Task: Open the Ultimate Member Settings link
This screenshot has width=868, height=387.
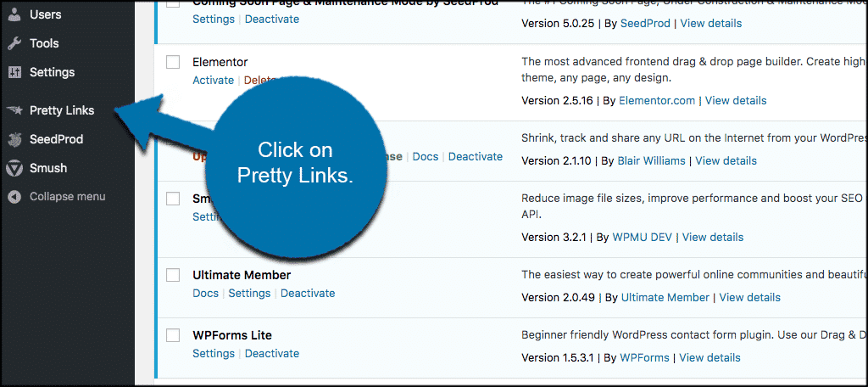Action: (x=250, y=293)
